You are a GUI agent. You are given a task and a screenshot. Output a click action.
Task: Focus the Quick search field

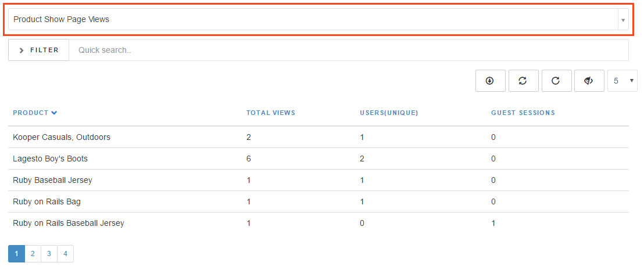pyautogui.click(x=349, y=50)
